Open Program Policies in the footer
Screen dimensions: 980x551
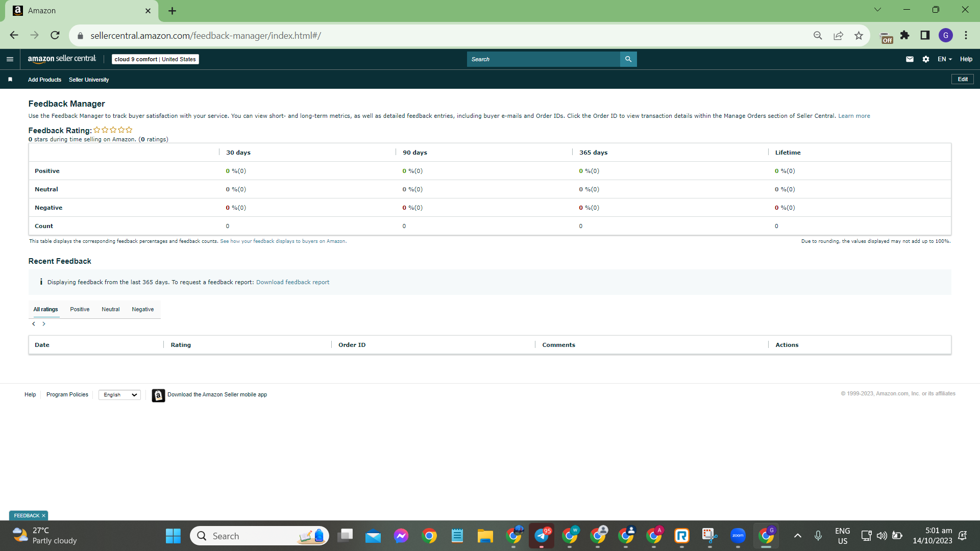point(67,394)
